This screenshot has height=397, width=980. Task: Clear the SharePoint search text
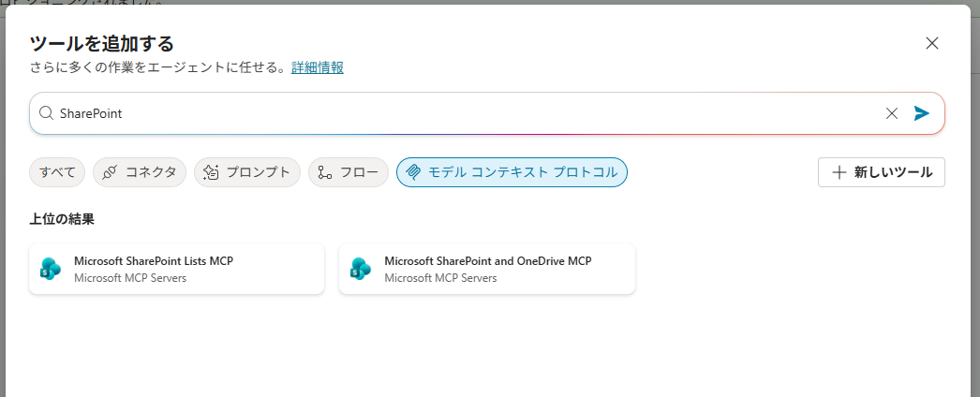point(892,113)
